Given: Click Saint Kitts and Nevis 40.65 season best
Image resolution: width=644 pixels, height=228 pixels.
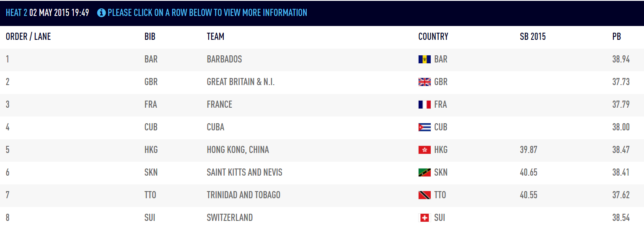Looking at the screenshot, I should 528,172.
